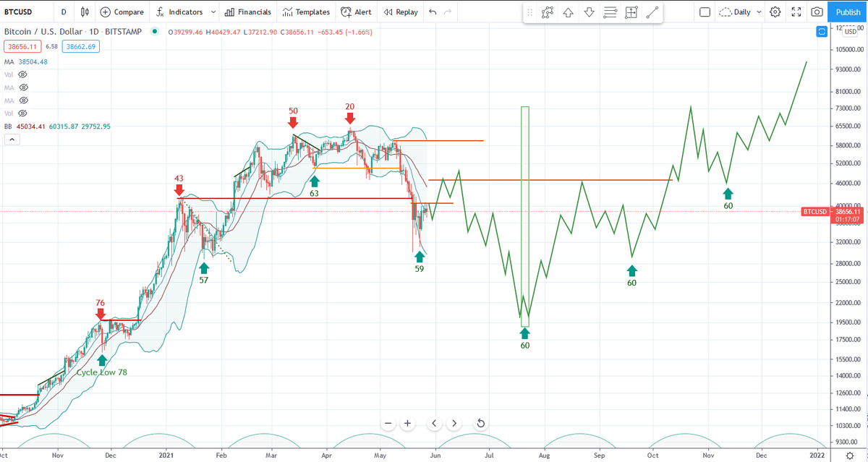Select the BTCUSD price label on the scale
Image resolution: width=868 pixels, height=462 pixels.
click(814, 211)
